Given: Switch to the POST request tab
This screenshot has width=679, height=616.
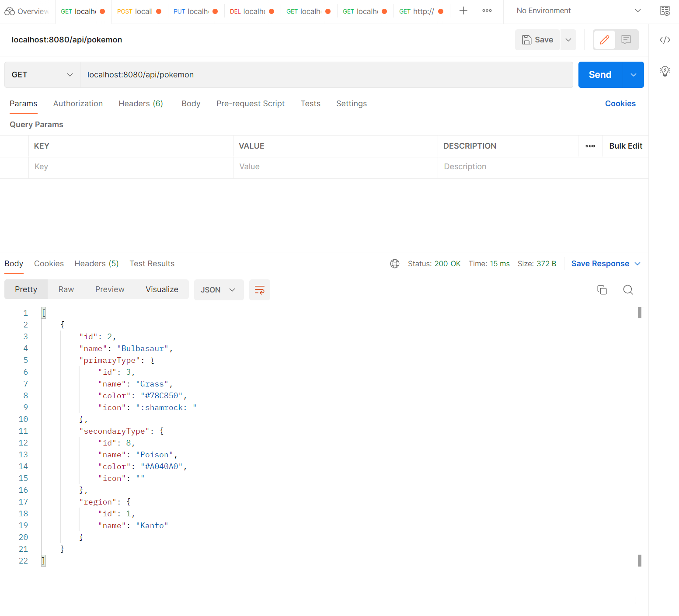Looking at the screenshot, I should coord(139,11).
